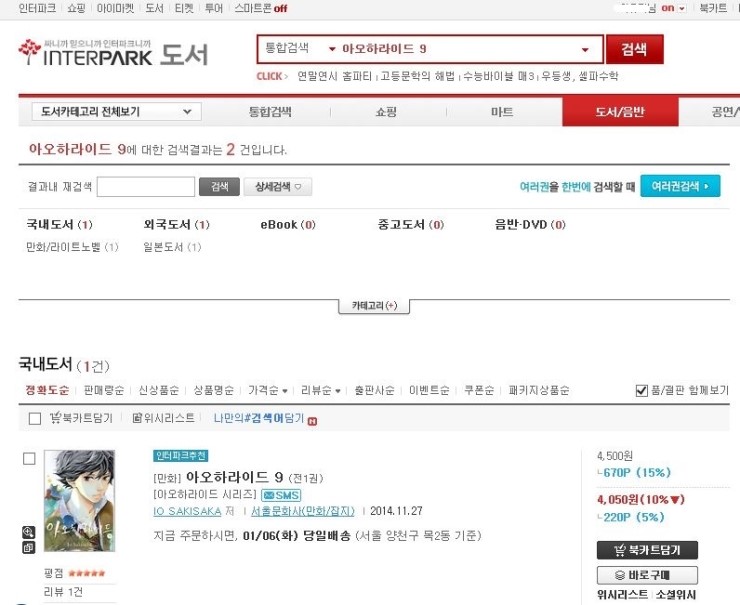Filter by 외국도서 (1)
The width and height of the screenshot is (740, 605).
point(177,225)
